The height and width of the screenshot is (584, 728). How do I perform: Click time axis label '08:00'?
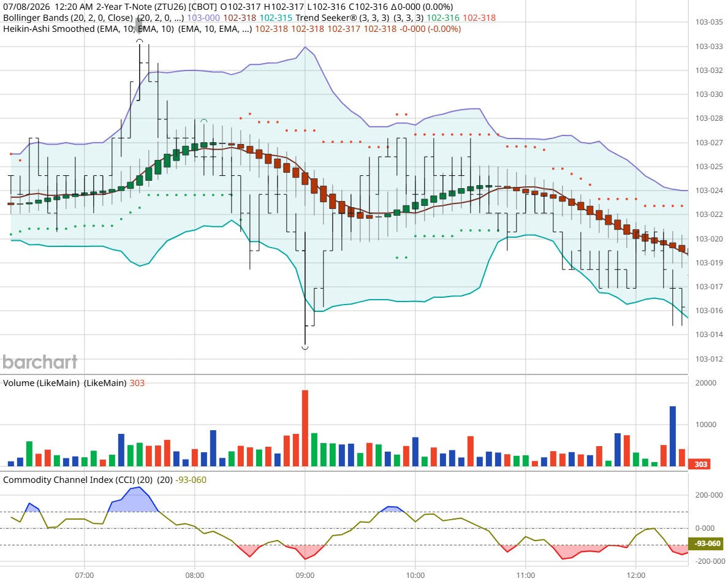[x=194, y=575]
